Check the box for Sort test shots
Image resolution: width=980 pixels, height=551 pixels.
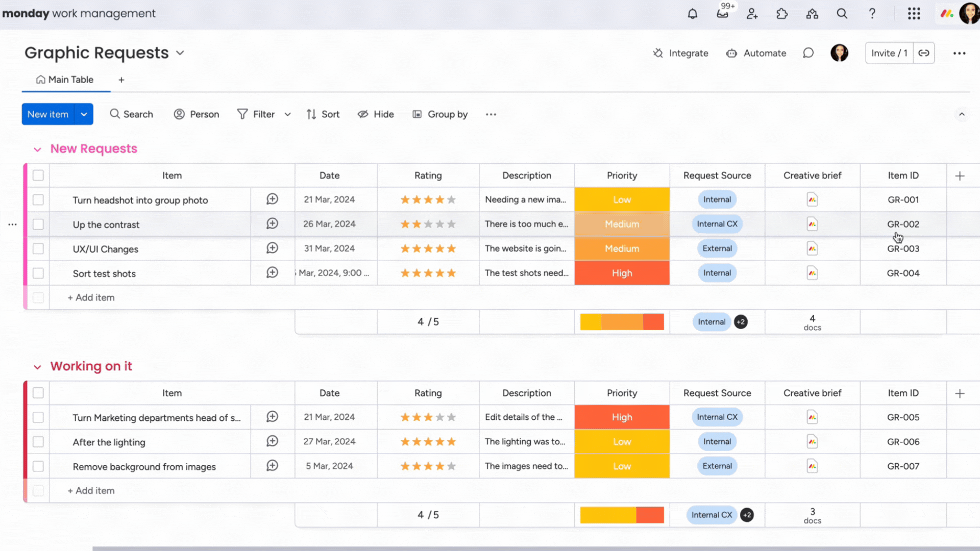pyautogui.click(x=38, y=273)
